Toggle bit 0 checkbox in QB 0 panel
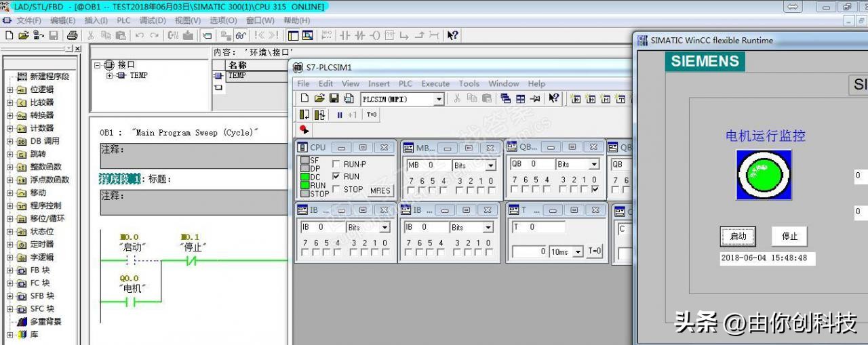The image size is (868, 345). [595, 190]
